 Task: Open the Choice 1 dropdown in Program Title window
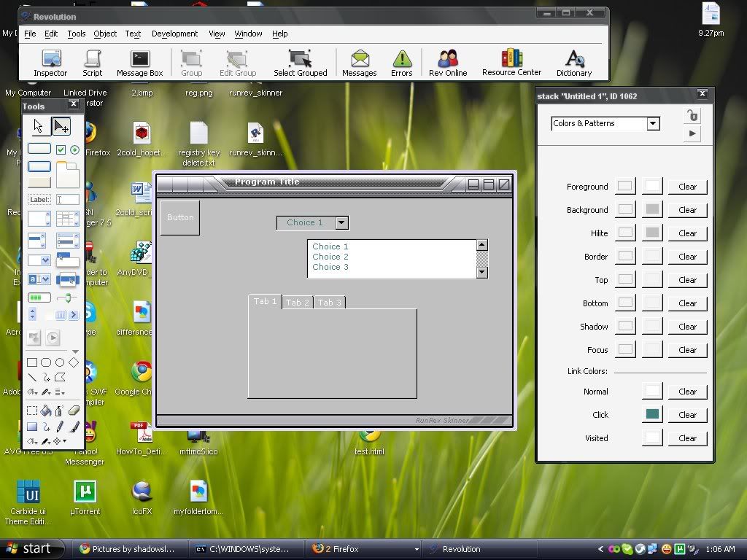(313, 222)
